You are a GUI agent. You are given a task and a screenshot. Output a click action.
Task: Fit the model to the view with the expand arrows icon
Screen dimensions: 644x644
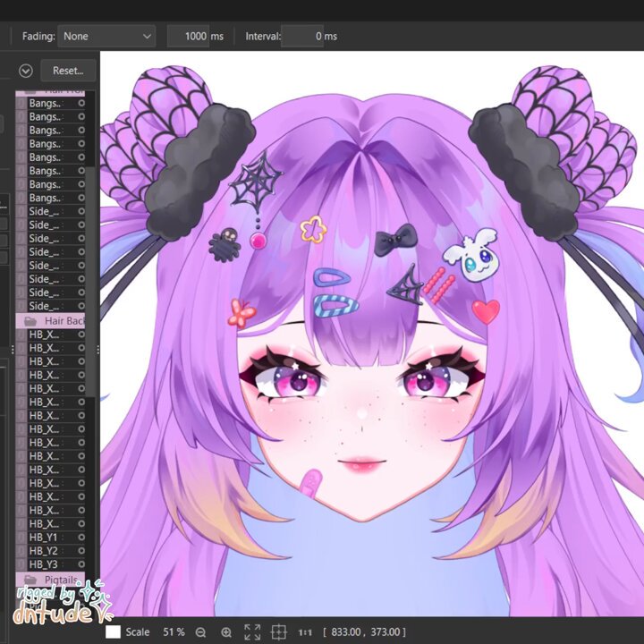[x=252, y=632]
